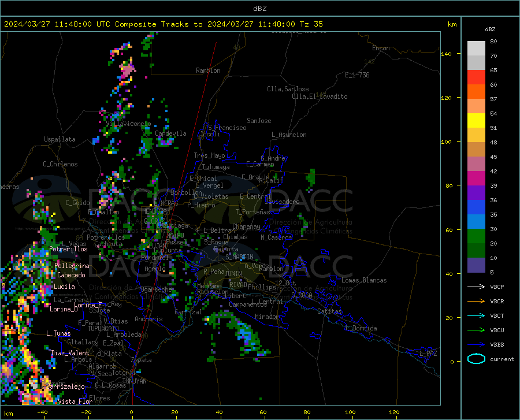Image resolution: width=520 pixels, height=420 pixels.
Task: Click the 'Tz 35' header text
Action: (x=311, y=24)
